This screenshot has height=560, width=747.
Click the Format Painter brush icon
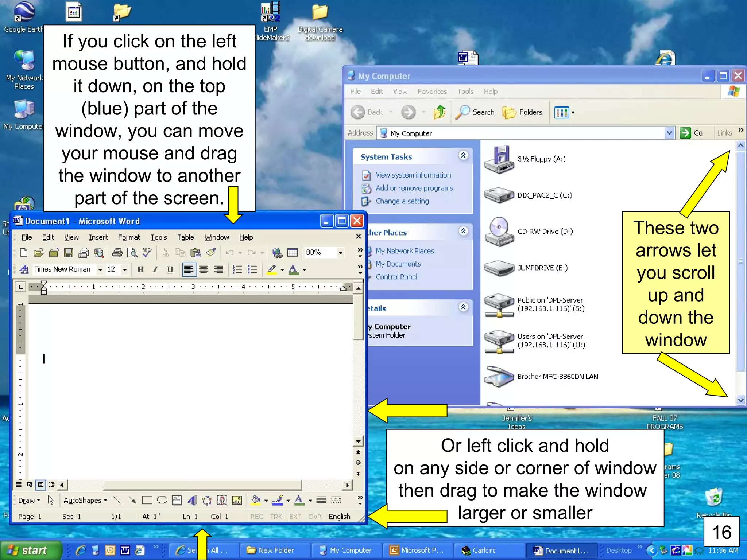point(210,252)
